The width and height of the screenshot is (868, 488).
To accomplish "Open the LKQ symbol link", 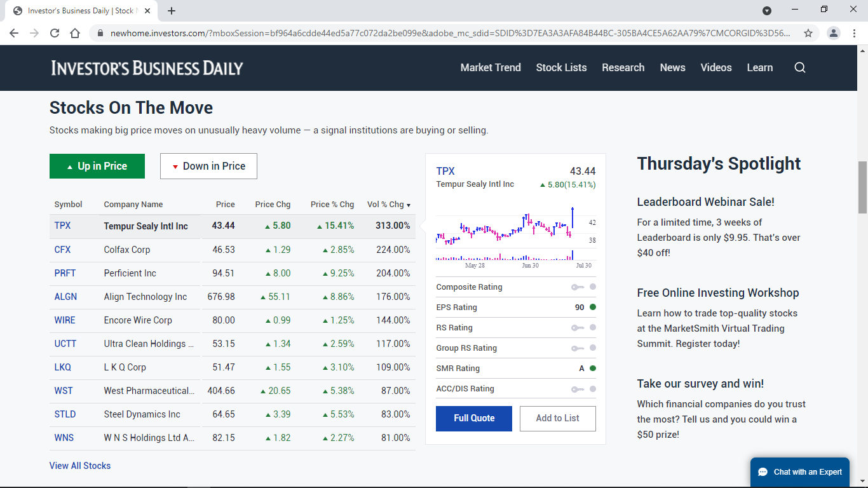I will [63, 367].
